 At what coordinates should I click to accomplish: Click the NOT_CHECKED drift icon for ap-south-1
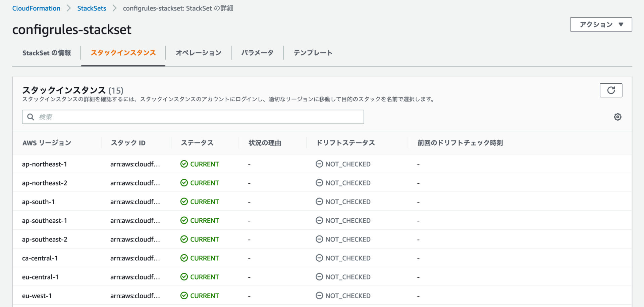point(319,202)
